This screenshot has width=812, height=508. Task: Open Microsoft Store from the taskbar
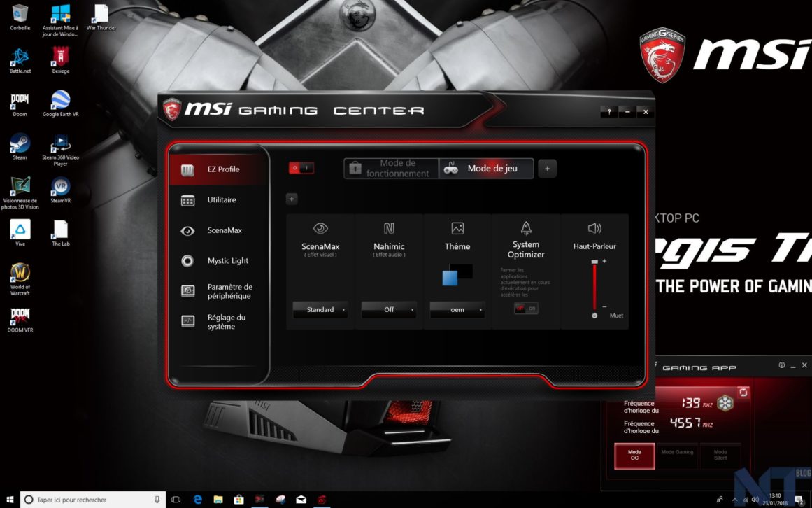click(x=238, y=499)
